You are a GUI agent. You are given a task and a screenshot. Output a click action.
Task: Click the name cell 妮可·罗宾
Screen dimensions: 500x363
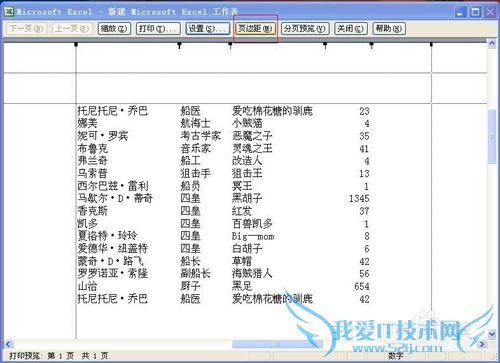[103, 136]
